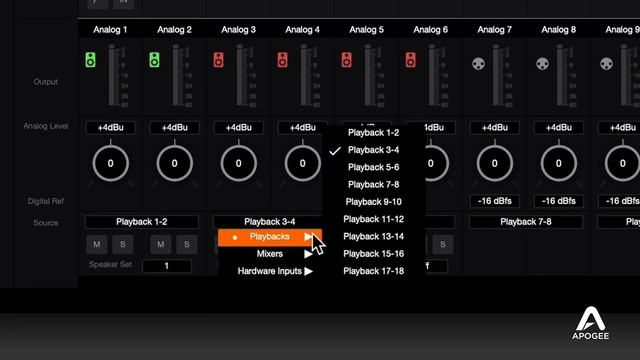The height and width of the screenshot is (360, 640).
Task: Open Playback 3-4 source selector
Action: [x=269, y=222]
